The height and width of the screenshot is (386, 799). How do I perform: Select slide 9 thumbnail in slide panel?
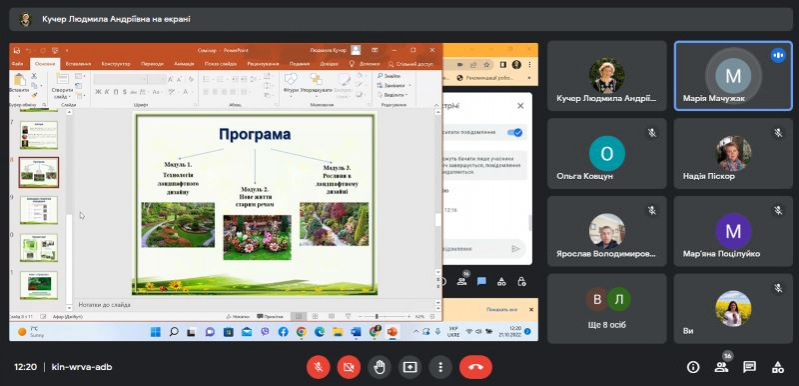pyautogui.click(x=39, y=210)
